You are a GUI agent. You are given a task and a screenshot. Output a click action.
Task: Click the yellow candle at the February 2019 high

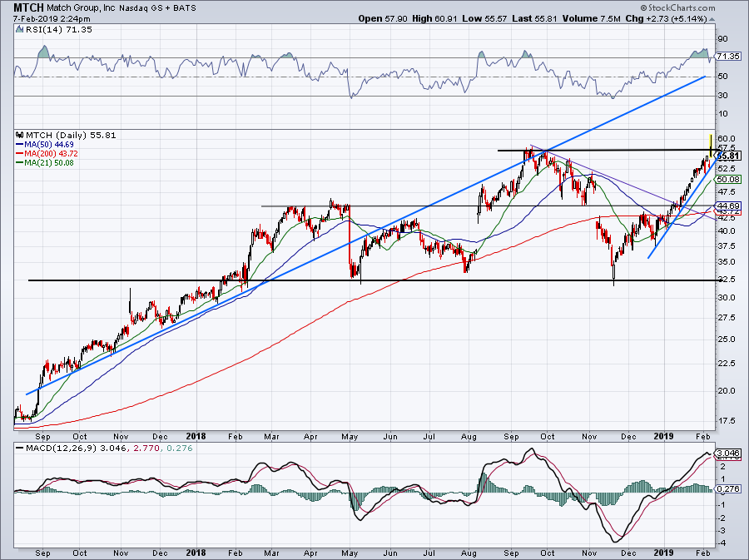[x=712, y=146]
